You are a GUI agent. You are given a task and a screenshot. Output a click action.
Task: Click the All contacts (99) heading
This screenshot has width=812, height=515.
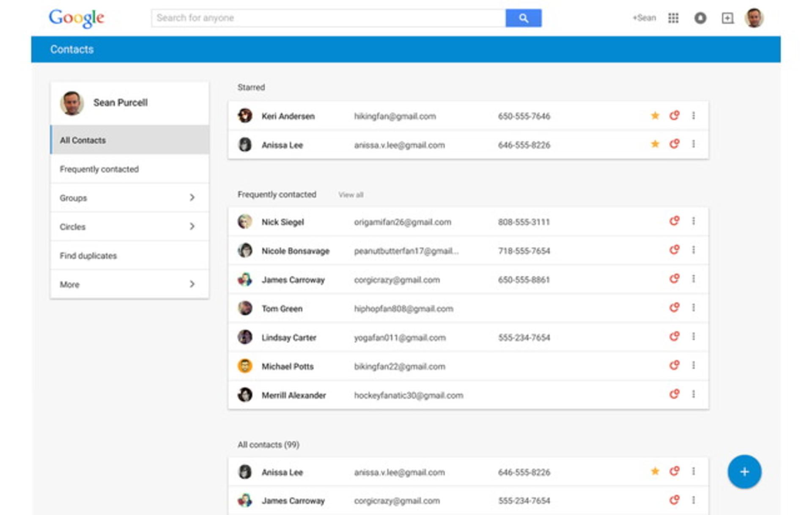pyautogui.click(x=268, y=444)
